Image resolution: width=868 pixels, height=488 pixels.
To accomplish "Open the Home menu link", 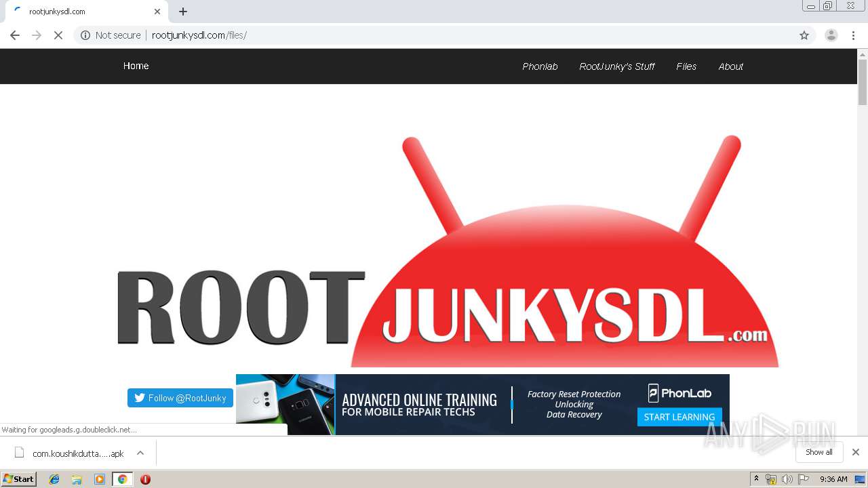I will tap(136, 66).
